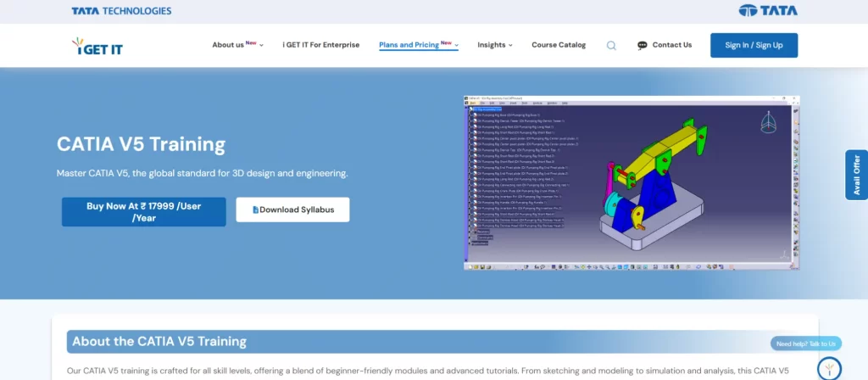Expand the About us menu
The width and height of the screenshot is (868, 380).
click(237, 45)
